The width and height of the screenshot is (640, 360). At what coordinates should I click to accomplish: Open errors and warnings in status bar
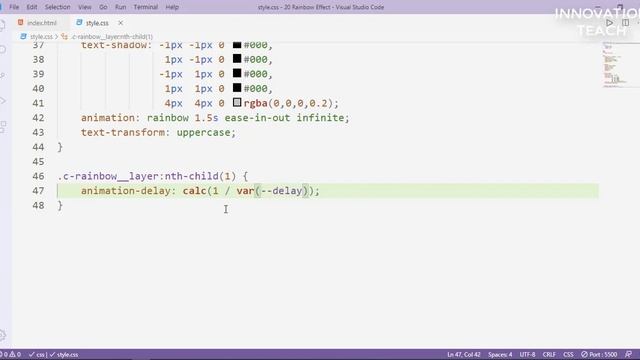(x=11, y=354)
